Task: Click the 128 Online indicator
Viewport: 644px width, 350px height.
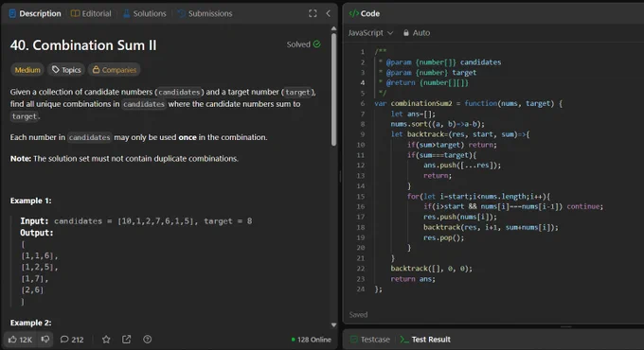Action: coord(311,340)
